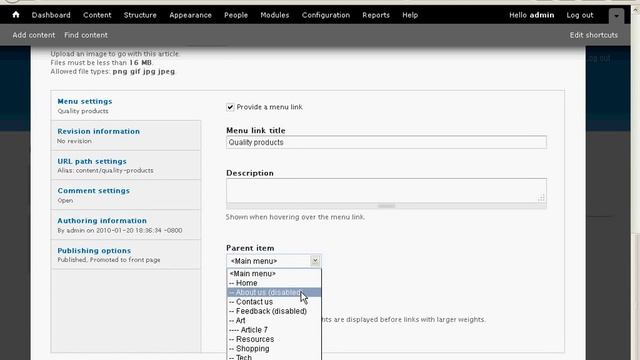
Task: Click the Menu link title field
Action: coord(386,142)
